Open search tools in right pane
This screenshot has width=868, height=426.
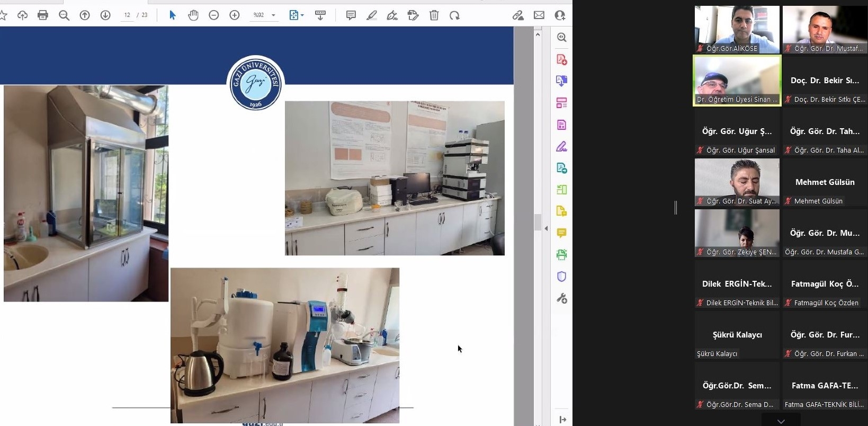[x=561, y=37]
